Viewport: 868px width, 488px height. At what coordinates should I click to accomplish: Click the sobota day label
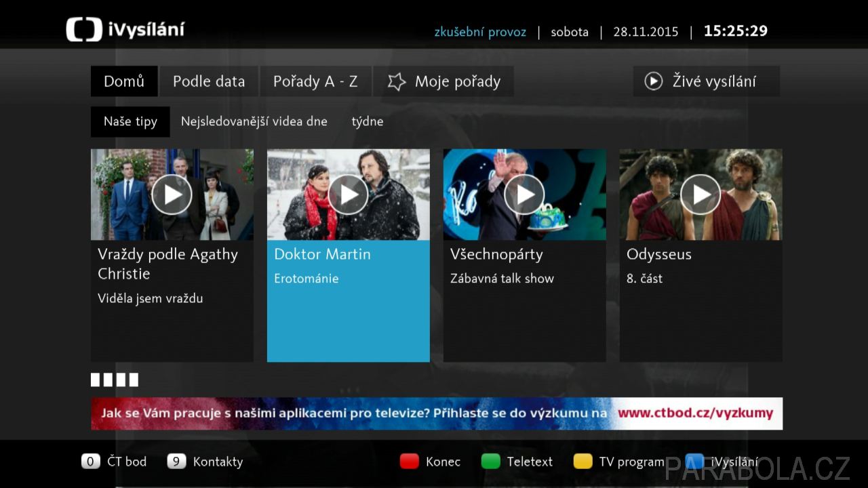pyautogui.click(x=570, y=32)
